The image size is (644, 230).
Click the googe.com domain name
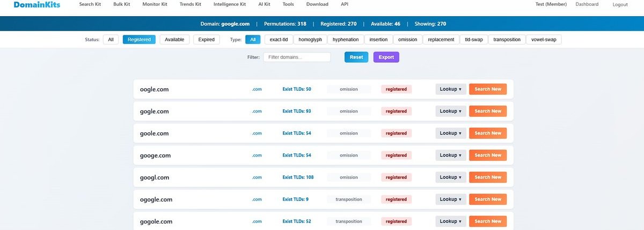tap(155, 155)
